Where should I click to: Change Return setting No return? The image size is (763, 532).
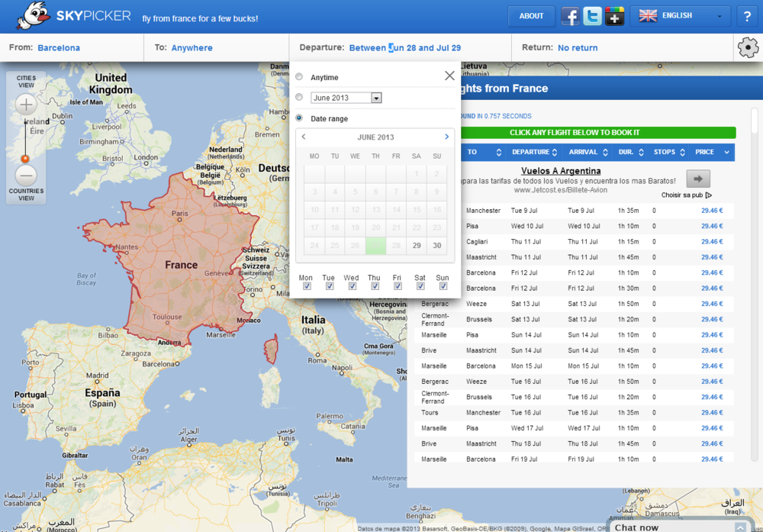(x=578, y=47)
